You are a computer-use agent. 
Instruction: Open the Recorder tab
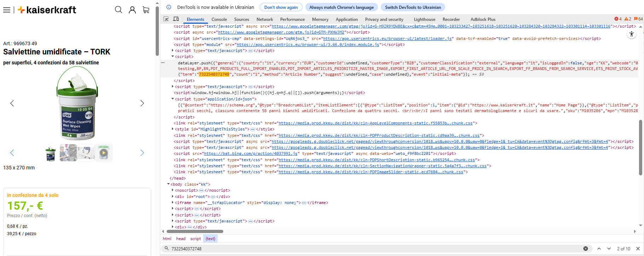tap(451, 19)
